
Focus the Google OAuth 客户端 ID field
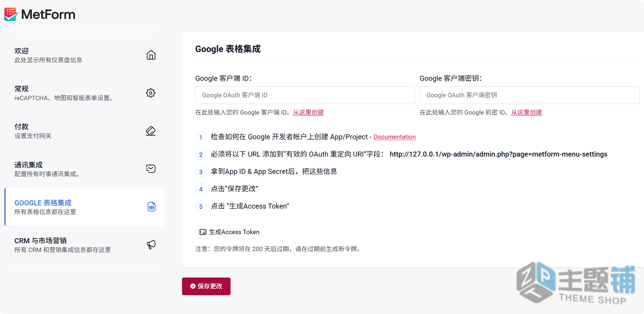(x=305, y=95)
